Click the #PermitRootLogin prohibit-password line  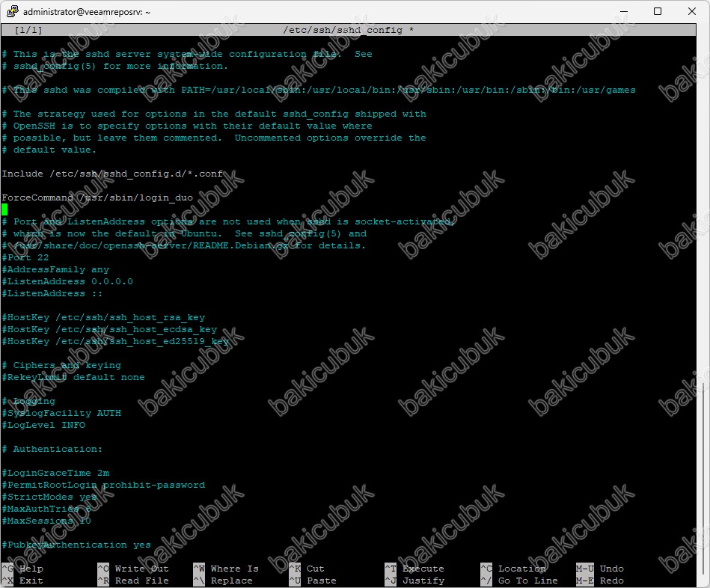[x=104, y=485]
